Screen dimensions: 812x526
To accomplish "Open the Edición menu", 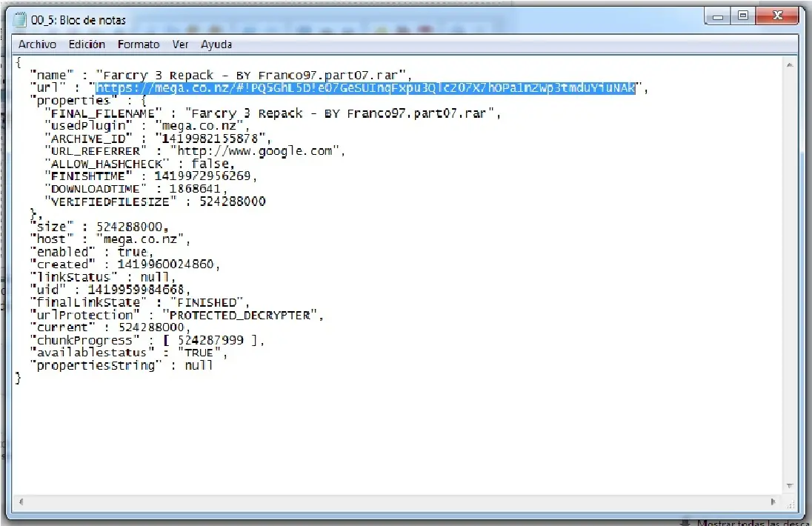I will click(x=87, y=44).
